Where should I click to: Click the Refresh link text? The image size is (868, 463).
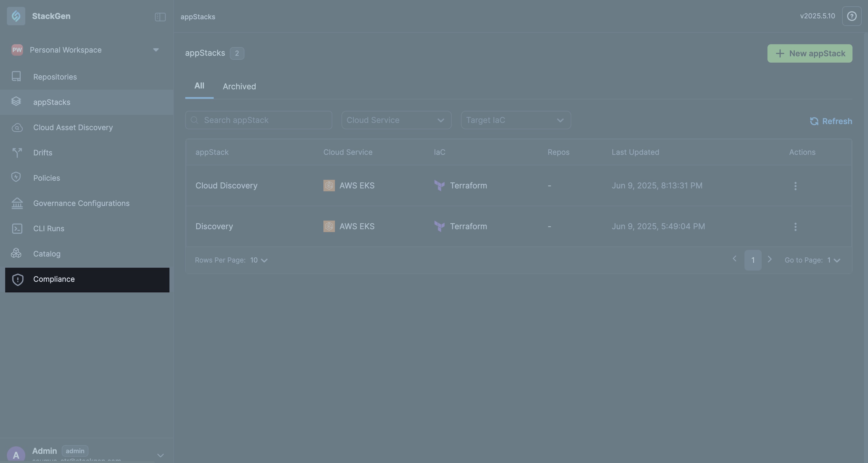pyautogui.click(x=837, y=121)
